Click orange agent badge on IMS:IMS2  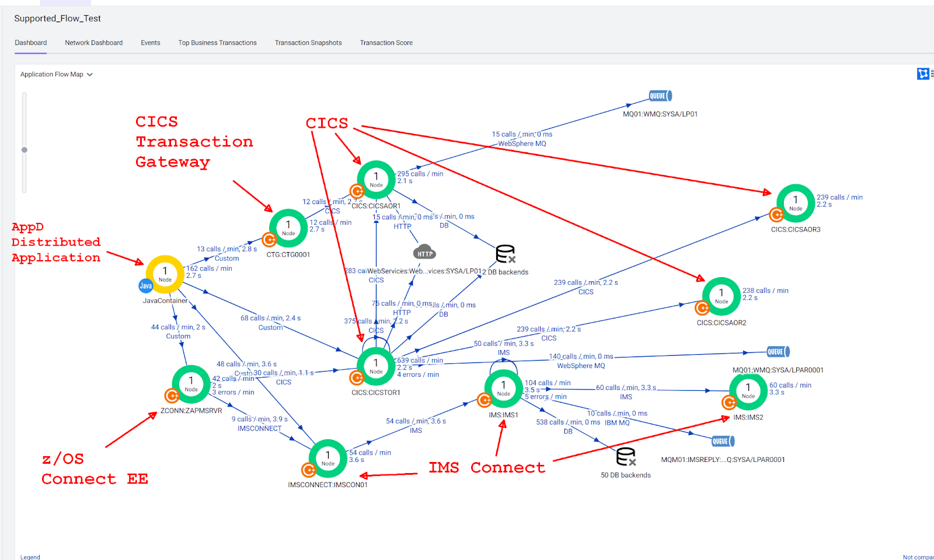click(x=729, y=402)
